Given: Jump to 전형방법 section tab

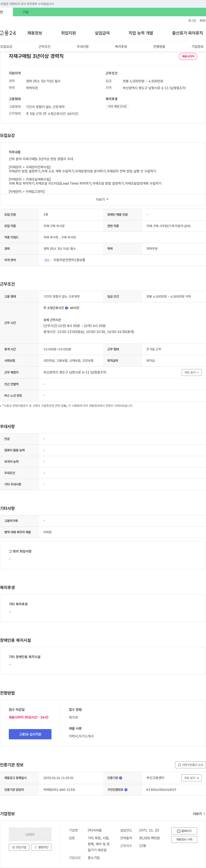Looking at the screenshot, I should click(159, 47).
